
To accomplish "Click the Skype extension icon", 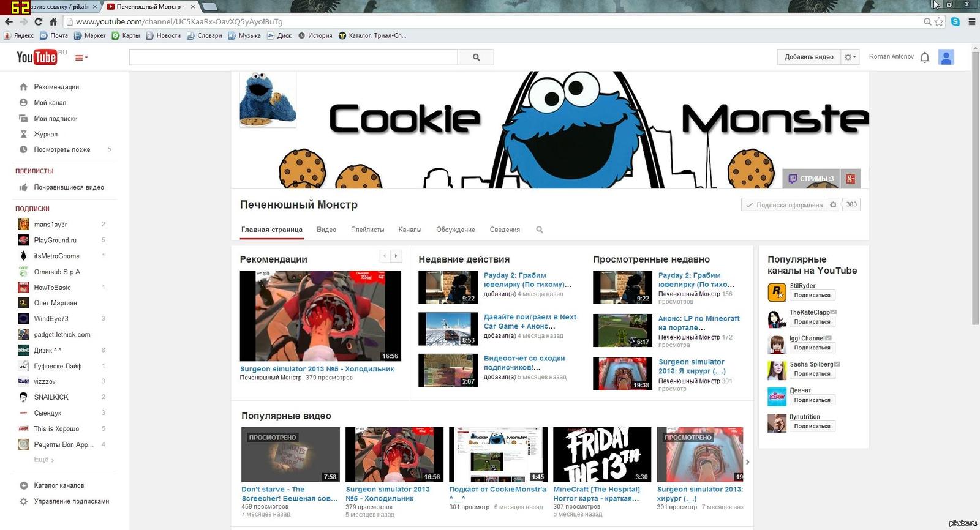I will 956,21.
